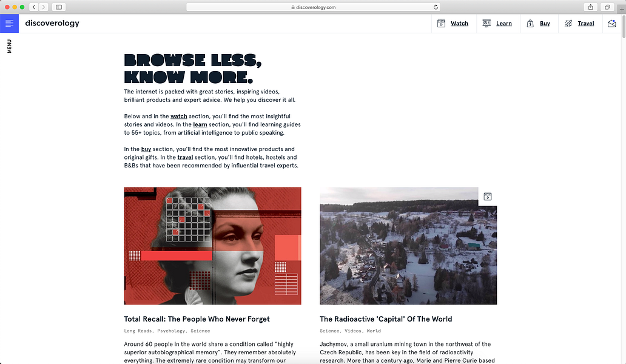
Task: Click the discoverology.com address bar
Action: [x=314, y=7]
